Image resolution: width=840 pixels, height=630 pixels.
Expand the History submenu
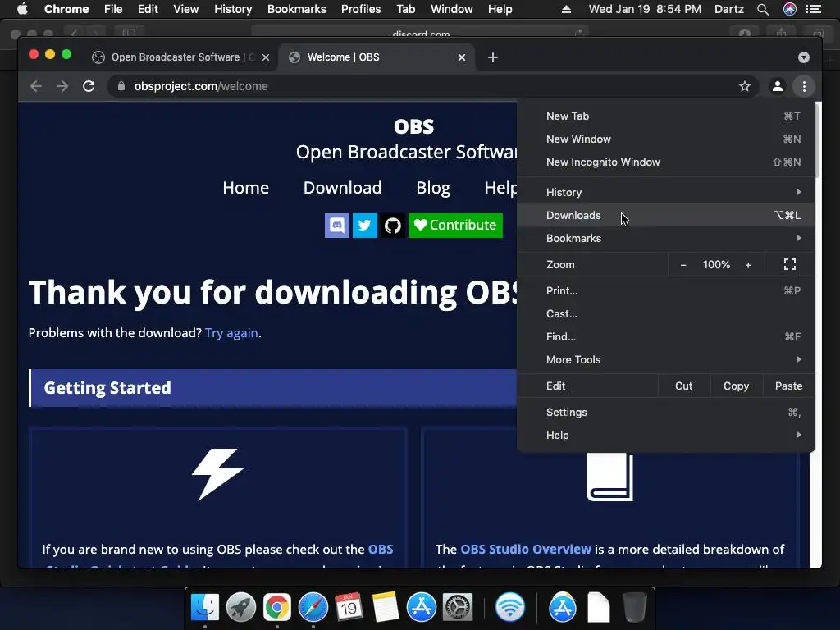pyautogui.click(x=666, y=192)
